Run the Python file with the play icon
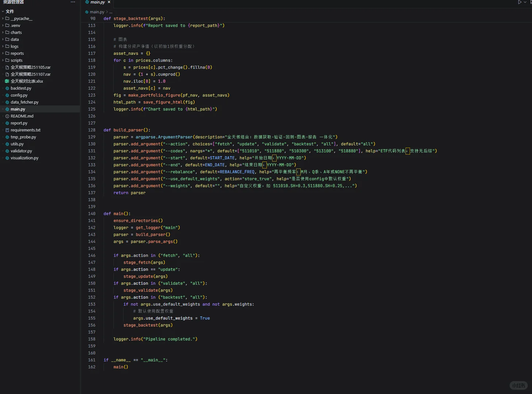The width and height of the screenshot is (532, 394). (520, 2)
